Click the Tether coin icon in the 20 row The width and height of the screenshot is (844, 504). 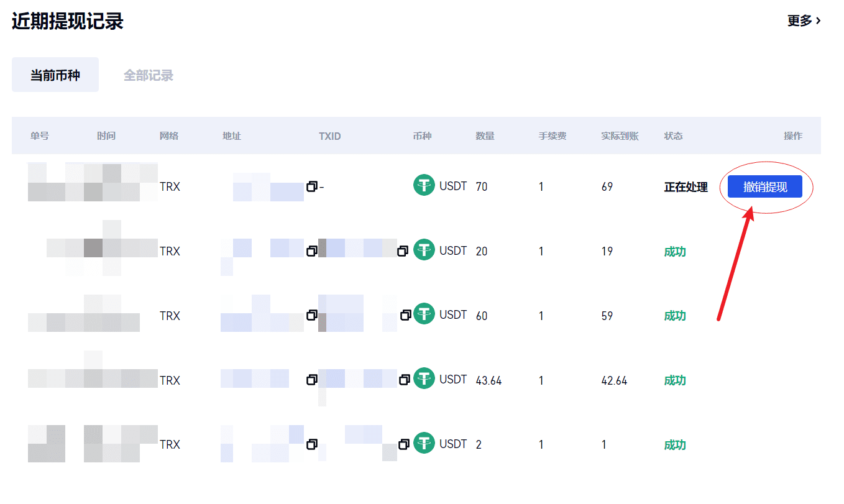424,250
